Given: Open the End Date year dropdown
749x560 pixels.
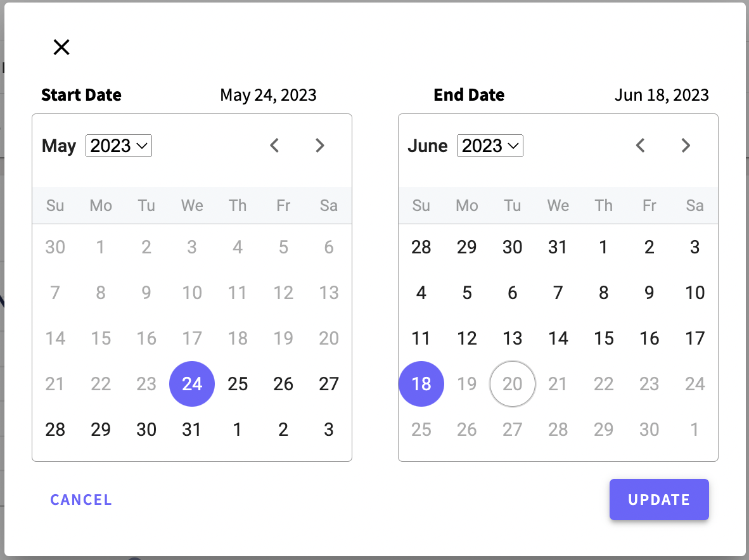Looking at the screenshot, I should [x=490, y=146].
